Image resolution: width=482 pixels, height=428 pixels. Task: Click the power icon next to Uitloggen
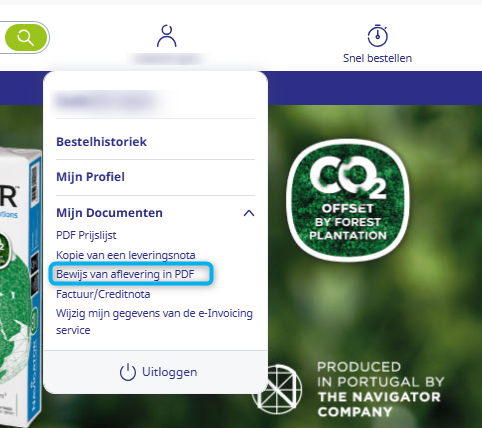pos(128,372)
